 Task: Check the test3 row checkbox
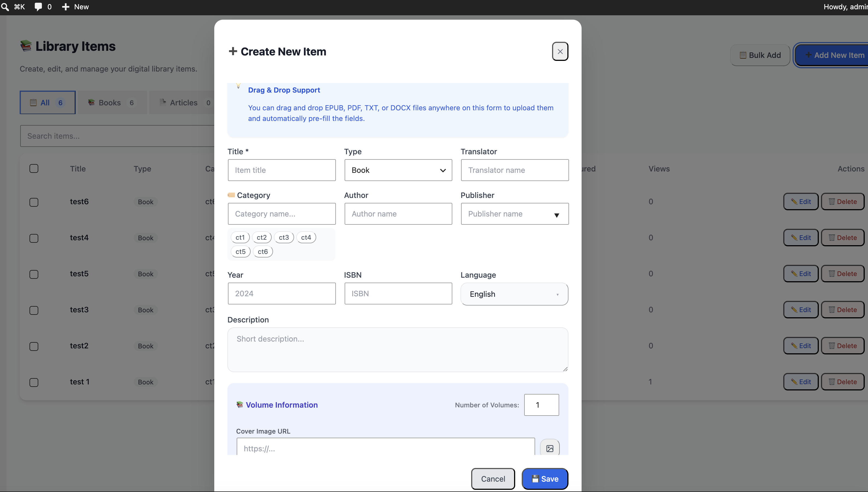34,310
